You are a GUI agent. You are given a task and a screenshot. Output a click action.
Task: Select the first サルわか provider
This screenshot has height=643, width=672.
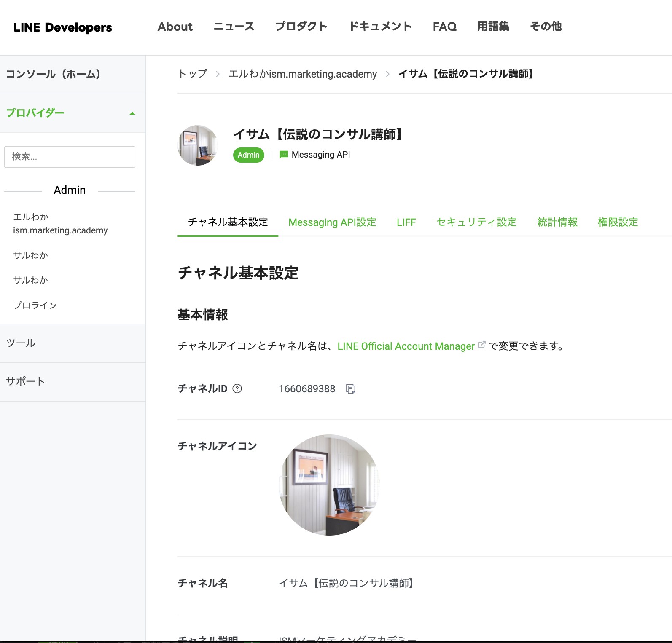(31, 255)
